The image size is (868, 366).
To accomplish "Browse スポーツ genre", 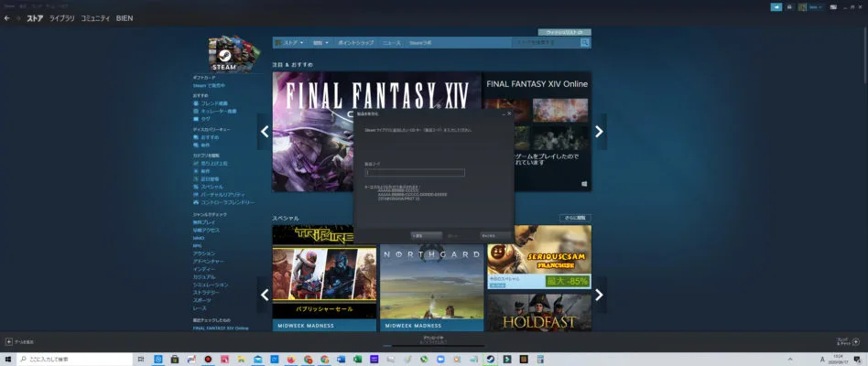I will click(201, 299).
